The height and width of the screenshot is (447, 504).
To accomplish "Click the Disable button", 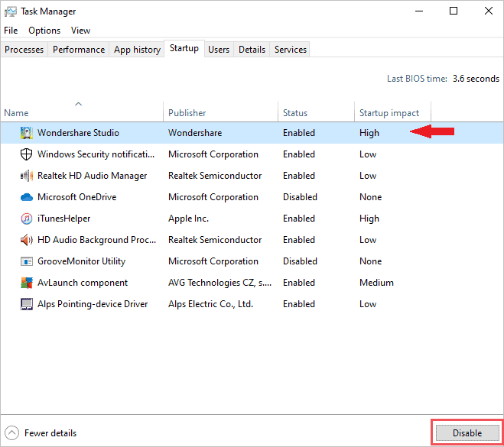I will tap(467, 433).
